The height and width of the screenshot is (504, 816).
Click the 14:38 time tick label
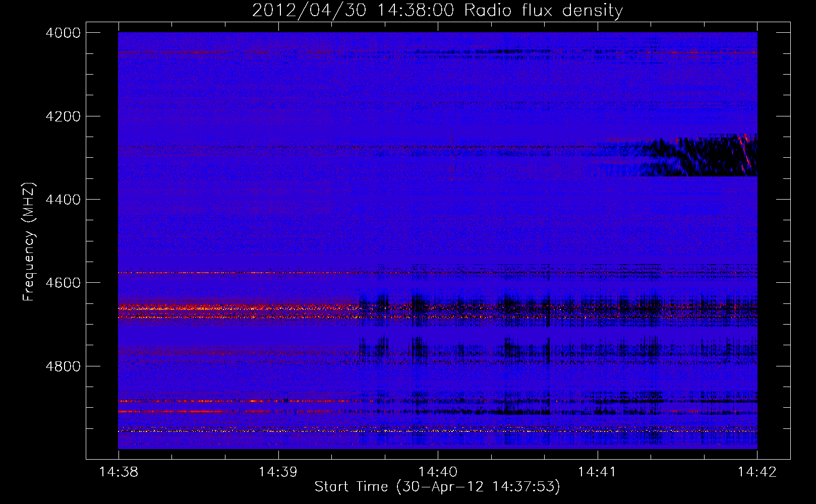click(119, 472)
